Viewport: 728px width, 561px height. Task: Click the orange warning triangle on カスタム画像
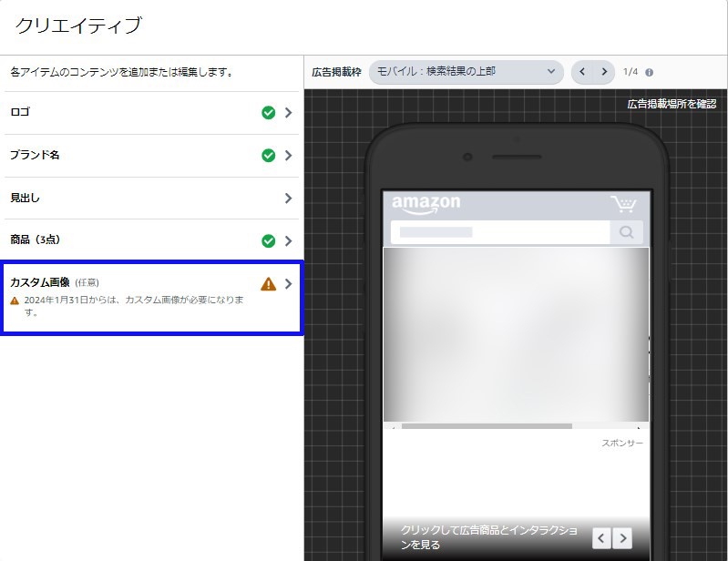269,283
